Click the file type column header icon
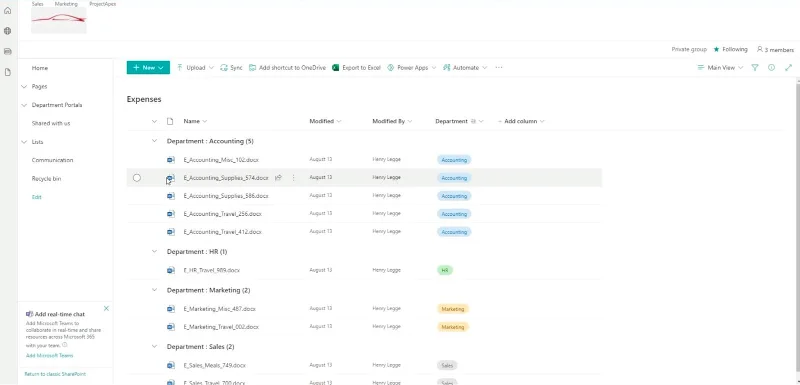 click(170, 121)
